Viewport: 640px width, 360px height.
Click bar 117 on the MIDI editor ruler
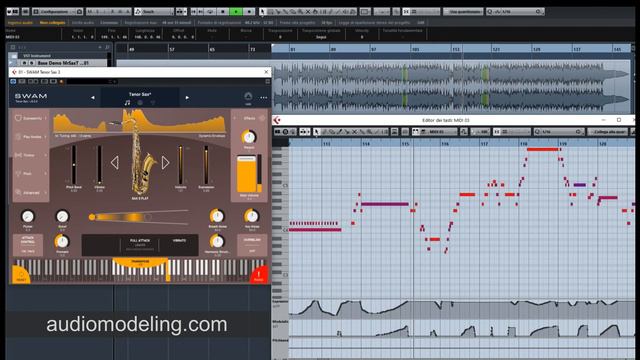click(x=484, y=144)
